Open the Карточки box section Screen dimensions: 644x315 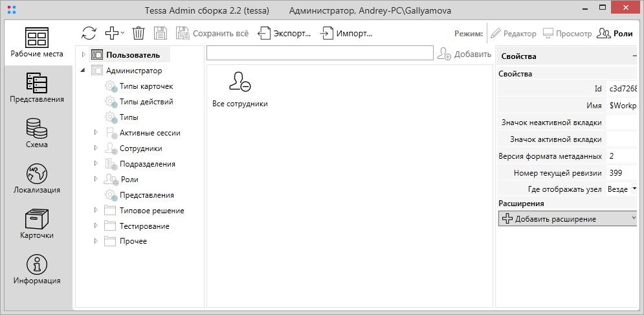(37, 224)
